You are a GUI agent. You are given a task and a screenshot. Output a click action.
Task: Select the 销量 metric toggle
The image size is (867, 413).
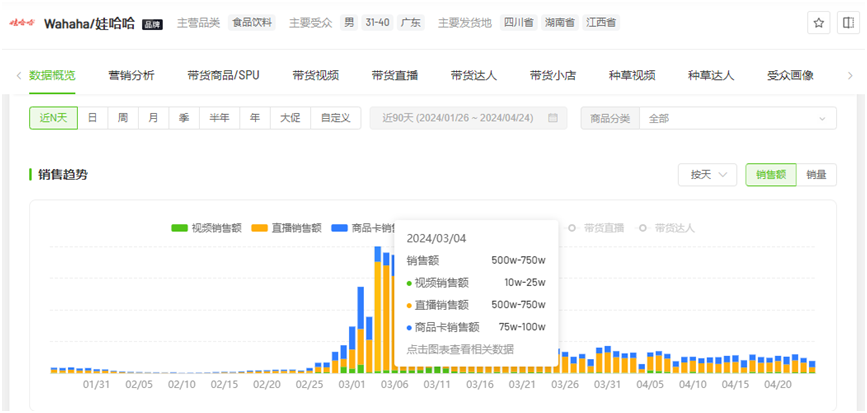click(816, 174)
